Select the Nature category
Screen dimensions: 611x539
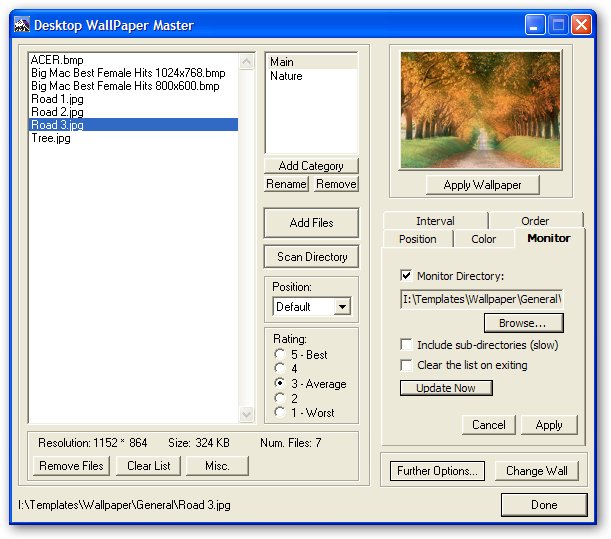[286, 76]
